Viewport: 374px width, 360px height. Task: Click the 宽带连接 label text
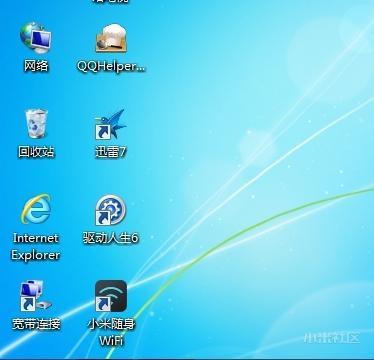(x=36, y=324)
